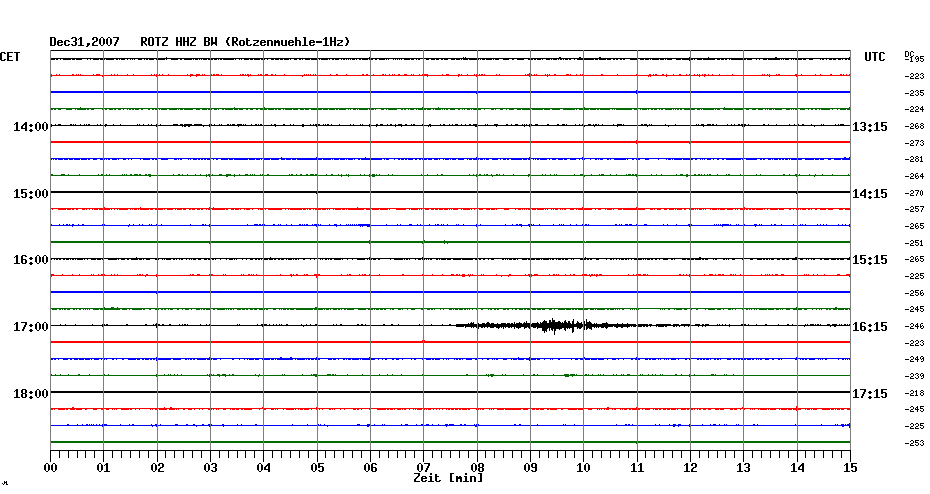
Task: Click minute axis tick label 06
Action: [x=371, y=468]
